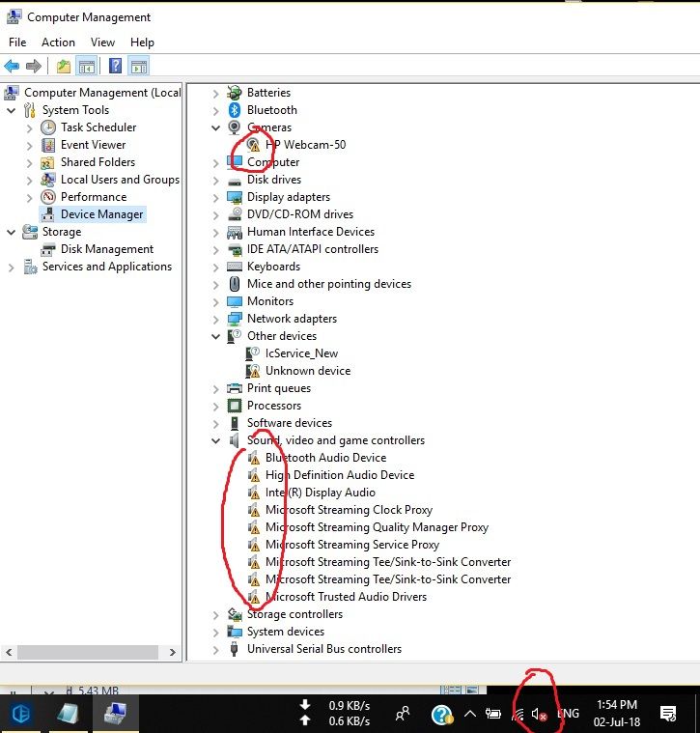Click the blue help tray icon
Image resolution: width=700 pixels, height=733 pixels.
click(441, 715)
